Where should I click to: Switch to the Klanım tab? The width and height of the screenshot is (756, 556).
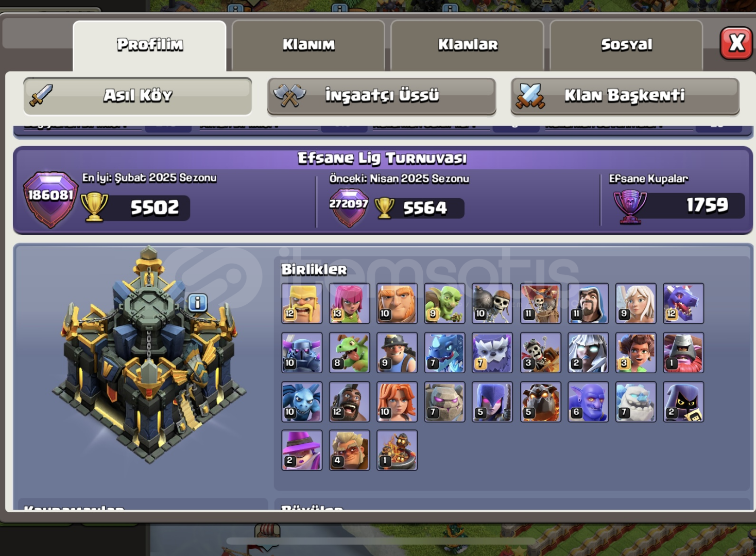pyautogui.click(x=308, y=45)
